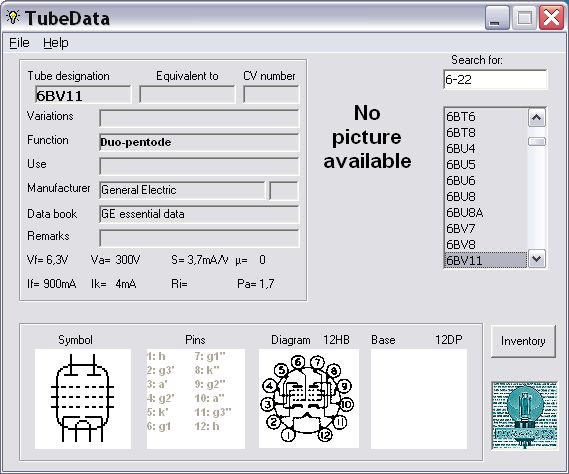Screen dimensions: 569x474
Task: Click the Equivalent to field
Action: [187, 94]
